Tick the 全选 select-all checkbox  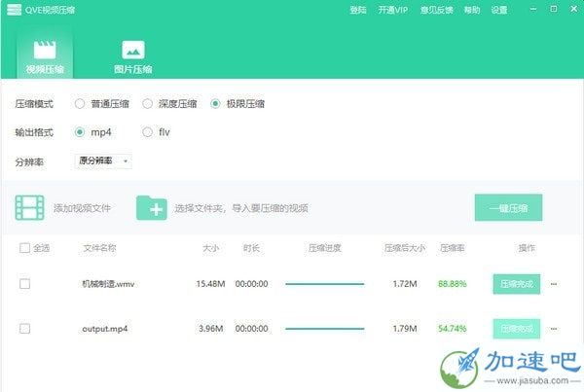(x=24, y=248)
